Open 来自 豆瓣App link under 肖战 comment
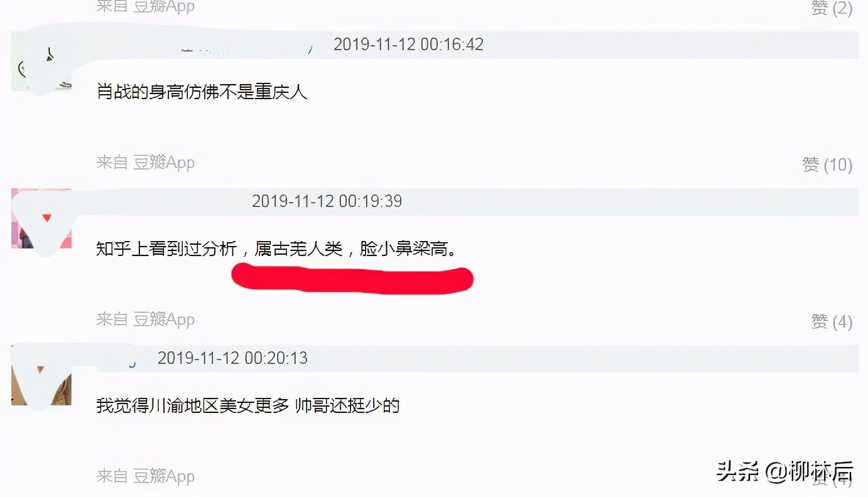 (146, 163)
